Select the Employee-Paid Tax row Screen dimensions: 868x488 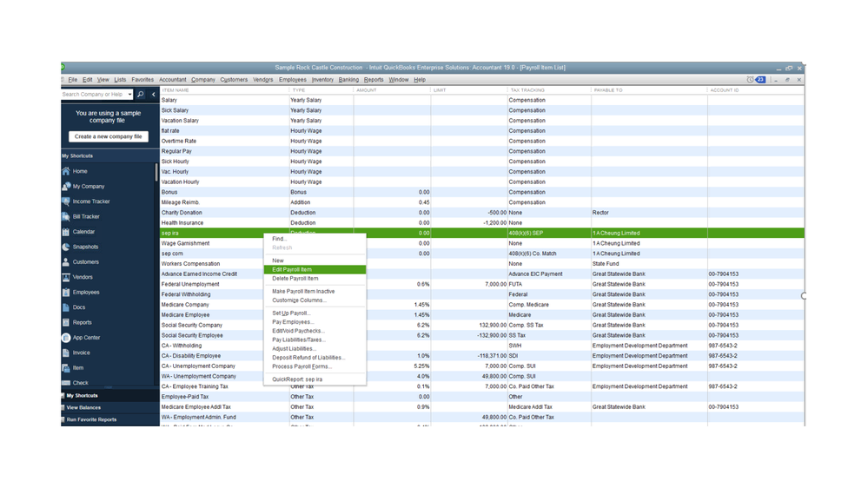[x=481, y=398]
